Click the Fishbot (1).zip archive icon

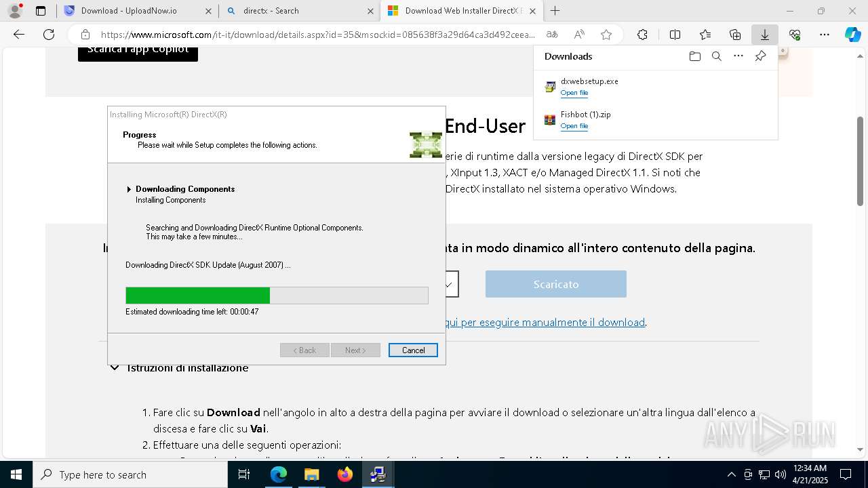(x=550, y=120)
